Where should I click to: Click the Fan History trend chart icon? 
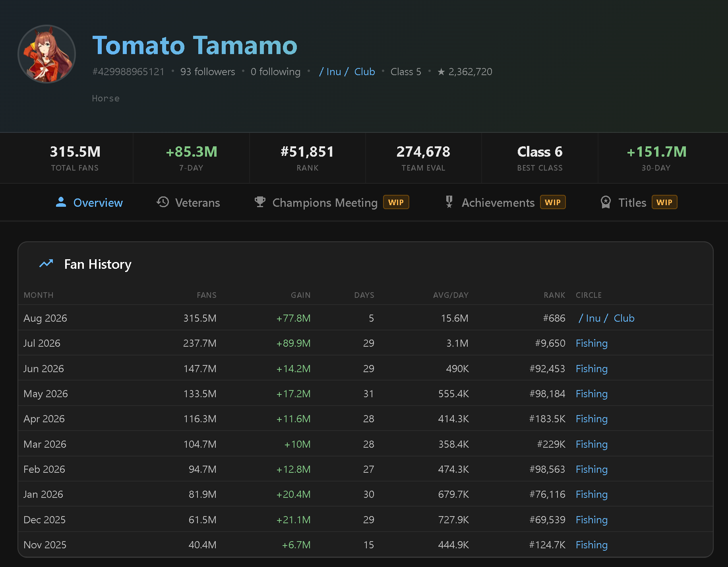tap(46, 264)
